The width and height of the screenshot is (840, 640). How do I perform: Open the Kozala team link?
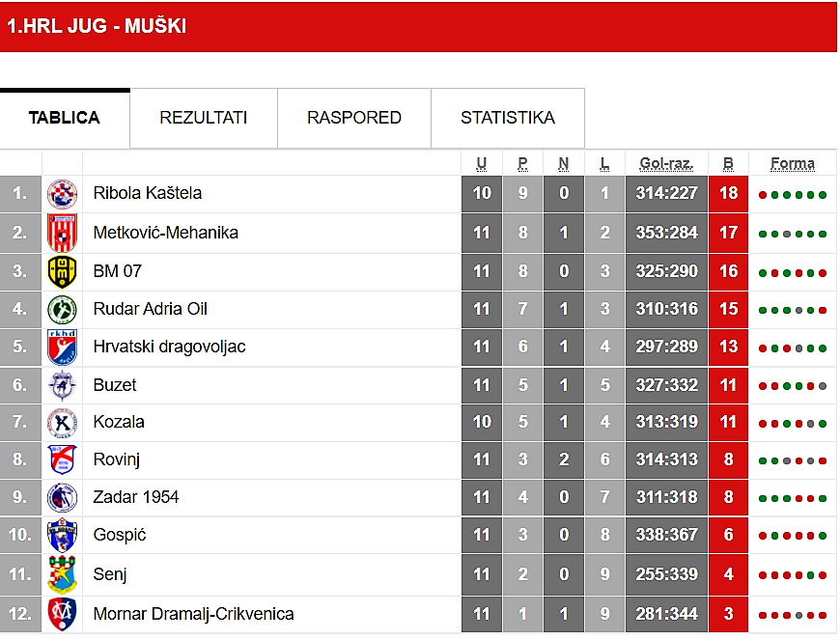point(119,422)
